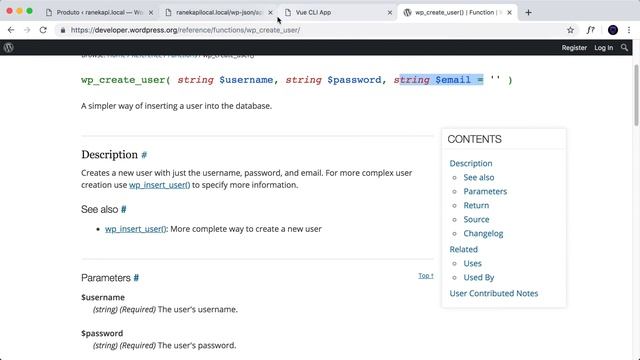Go to Changelog in Contents box
640x360 pixels.
[483, 233]
